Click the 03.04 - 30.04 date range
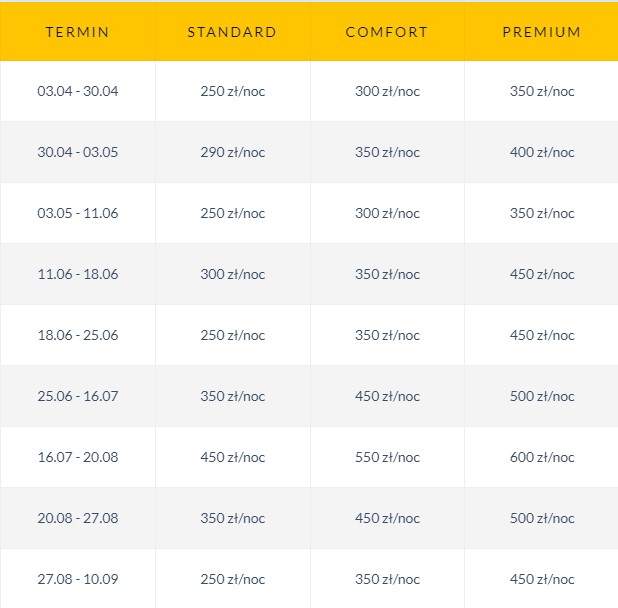Screen dimensions: 618x608 [x=78, y=91]
